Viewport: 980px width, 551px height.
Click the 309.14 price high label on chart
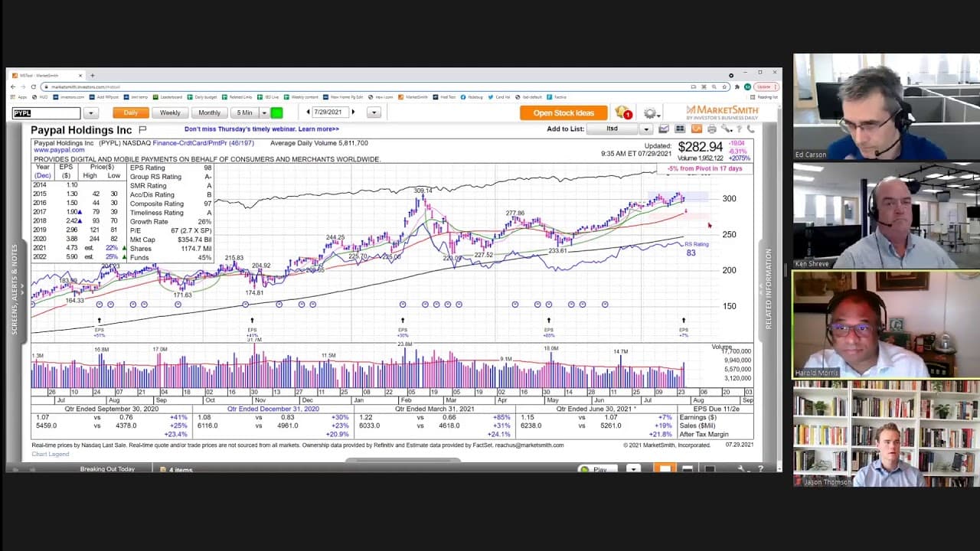click(423, 191)
